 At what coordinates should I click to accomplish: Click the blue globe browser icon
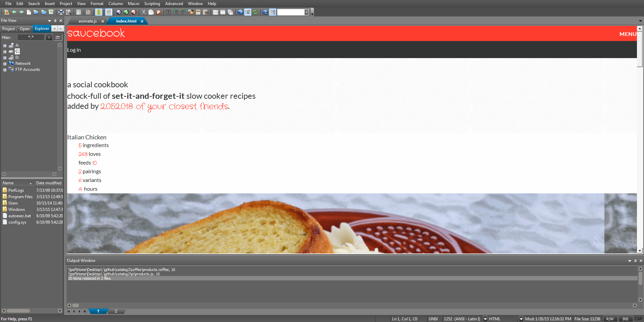click(240, 12)
